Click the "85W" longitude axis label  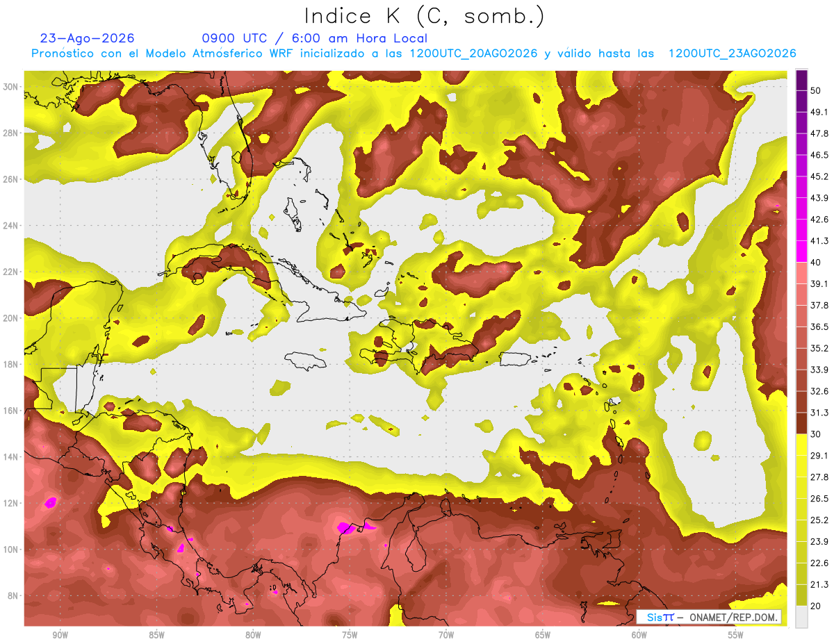(x=156, y=635)
